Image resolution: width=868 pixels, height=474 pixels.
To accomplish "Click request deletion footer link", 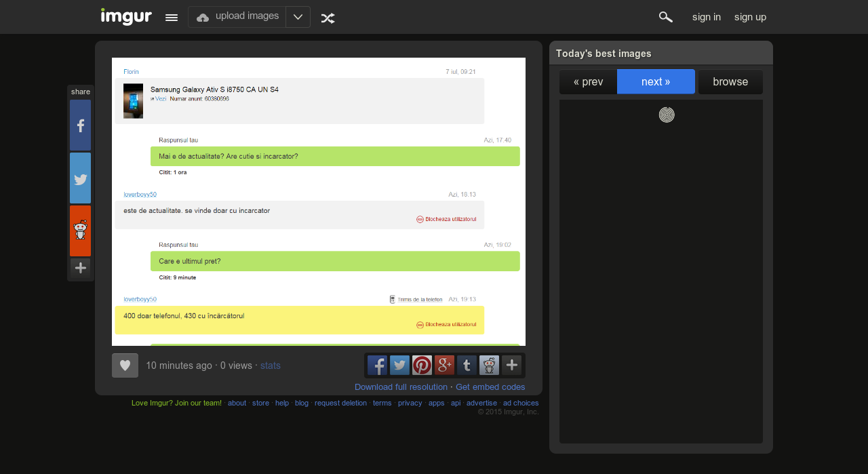I will click(340, 403).
